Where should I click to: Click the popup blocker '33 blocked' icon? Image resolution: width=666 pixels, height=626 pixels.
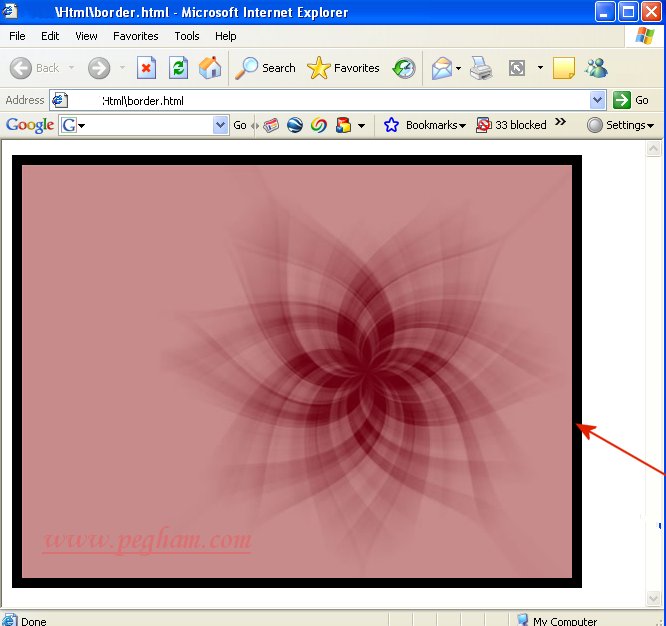point(483,125)
